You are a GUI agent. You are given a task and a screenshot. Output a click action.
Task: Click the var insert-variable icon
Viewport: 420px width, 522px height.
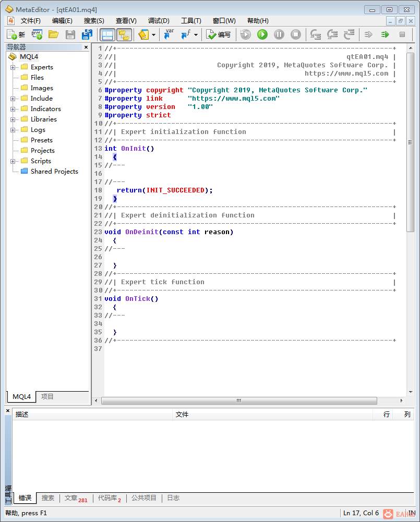point(169,34)
